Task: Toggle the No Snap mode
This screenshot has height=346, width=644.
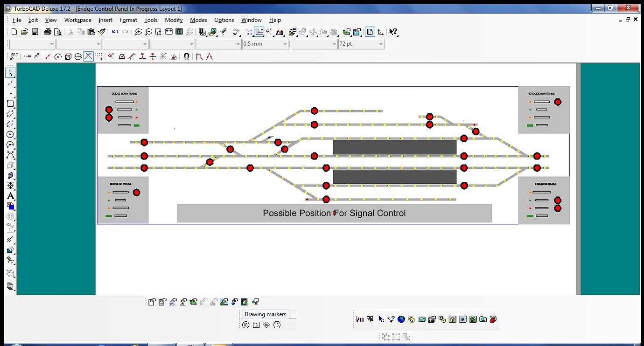Action: (x=88, y=56)
